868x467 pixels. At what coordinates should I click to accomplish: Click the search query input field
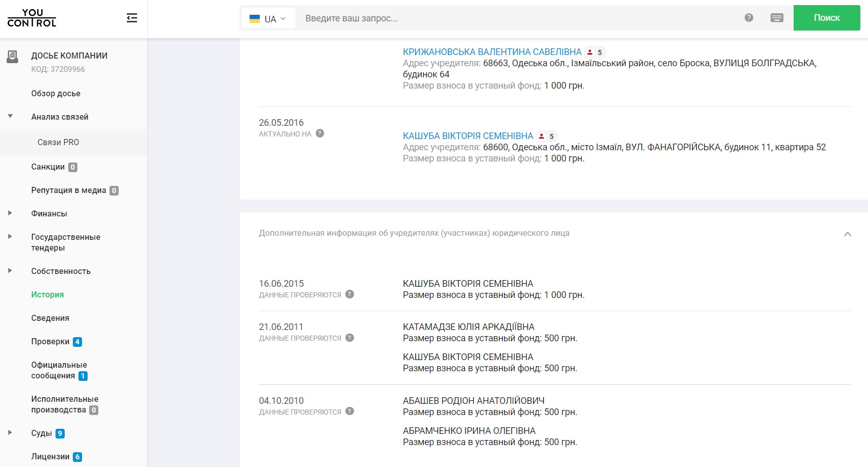[x=514, y=18]
